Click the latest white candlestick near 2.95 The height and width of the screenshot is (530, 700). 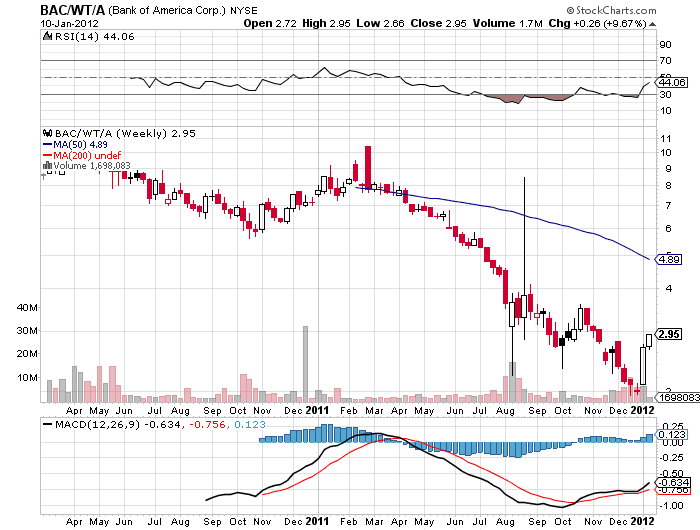coord(649,341)
